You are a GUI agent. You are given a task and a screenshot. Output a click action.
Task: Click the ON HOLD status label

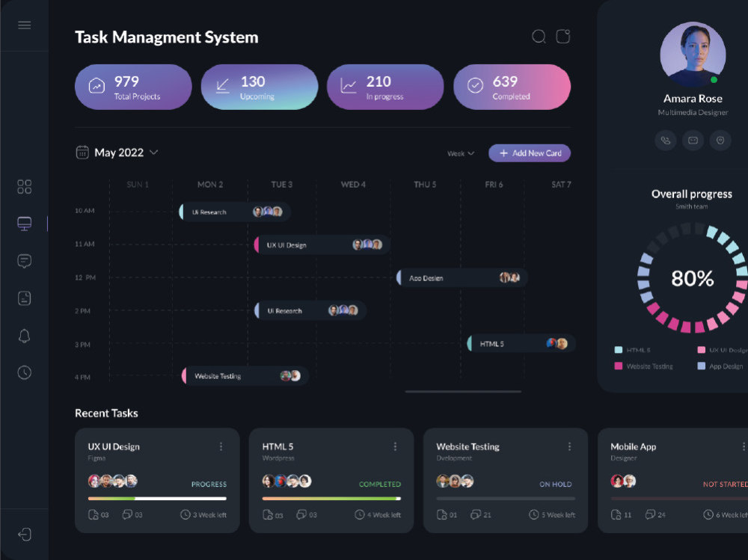click(555, 484)
